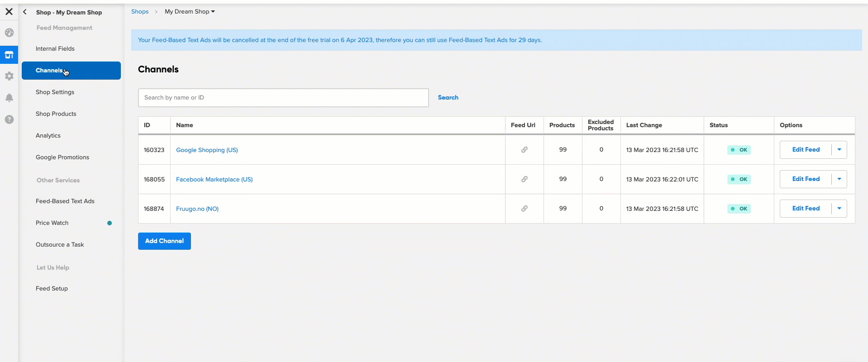This screenshot has height=362, width=868.
Task: Click the 13 Mar 2023 16:22:01 UTC timestamp
Action: click(x=662, y=180)
